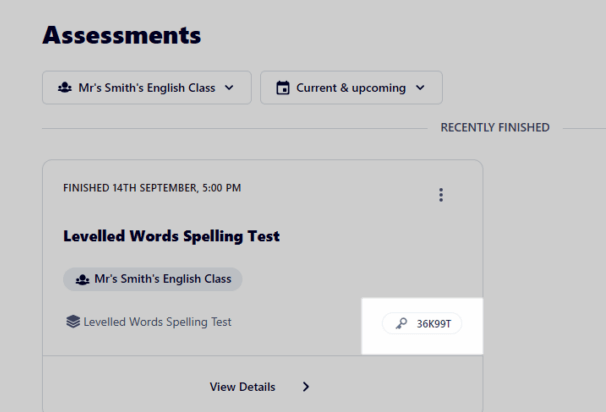Image resolution: width=606 pixels, height=412 pixels.
Task: Open the three-dot menu on the assessment card
Action: pyautogui.click(x=441, y=195)
